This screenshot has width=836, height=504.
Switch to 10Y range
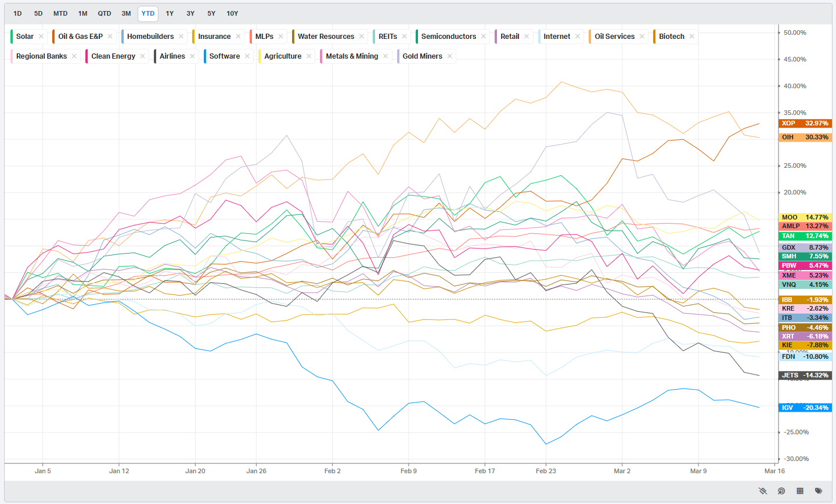coord(232,13)
